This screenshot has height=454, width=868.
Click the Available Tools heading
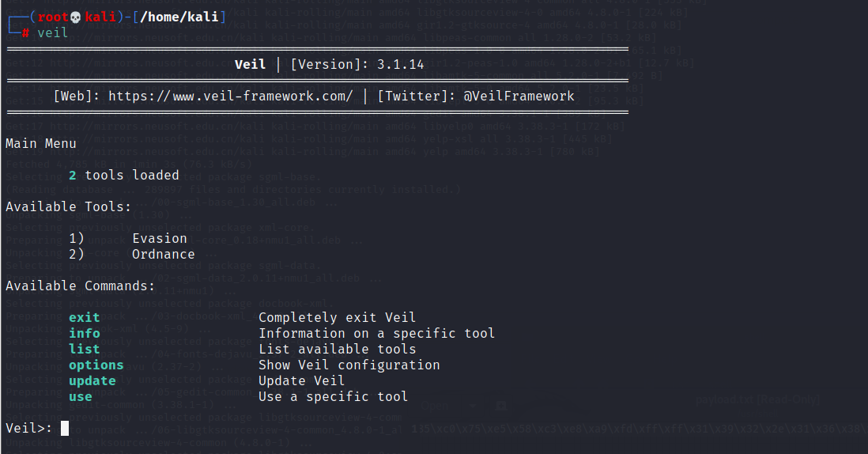click(69, 206)
